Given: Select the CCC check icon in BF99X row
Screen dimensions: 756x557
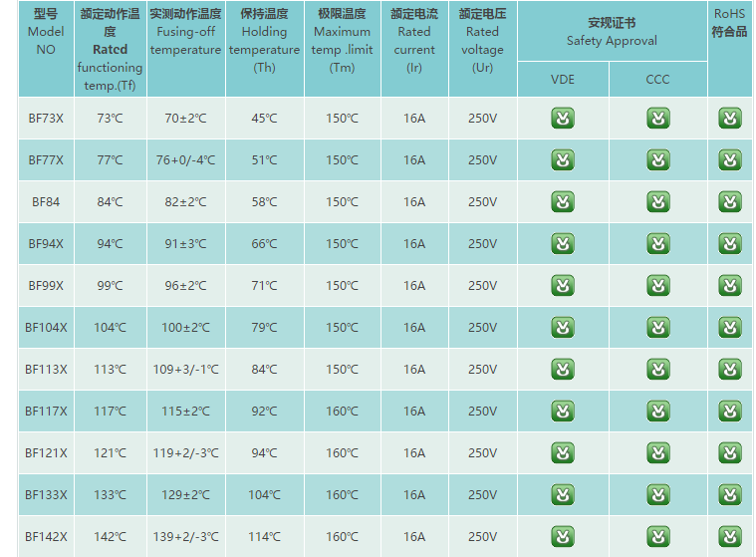Looking at the screenshot, I should [658, 286].
